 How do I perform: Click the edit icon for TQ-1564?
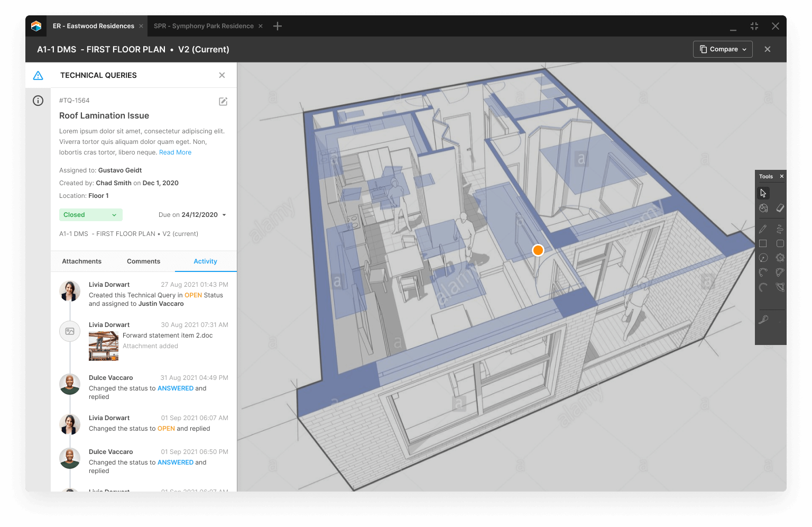pyautogui.click(x=223, y=102)
